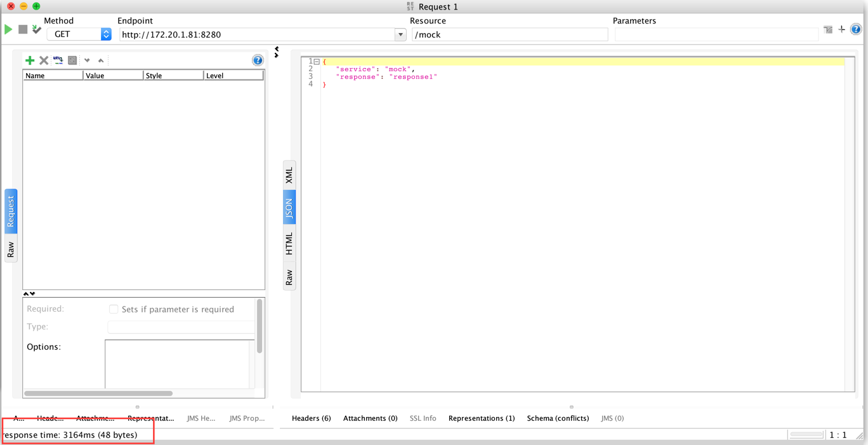Check 'Sets if parameter is required' checkbox
The height and width of the screenshot is (445, 868).
114,309
